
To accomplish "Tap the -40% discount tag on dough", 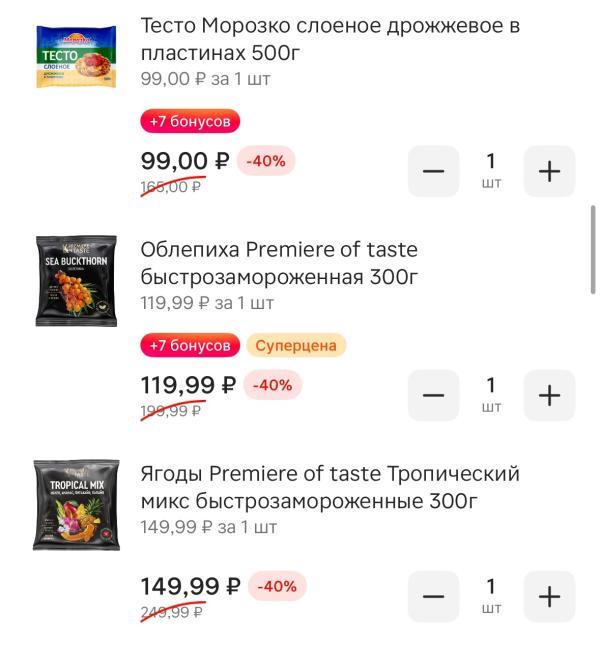I will tap(266, 162).
